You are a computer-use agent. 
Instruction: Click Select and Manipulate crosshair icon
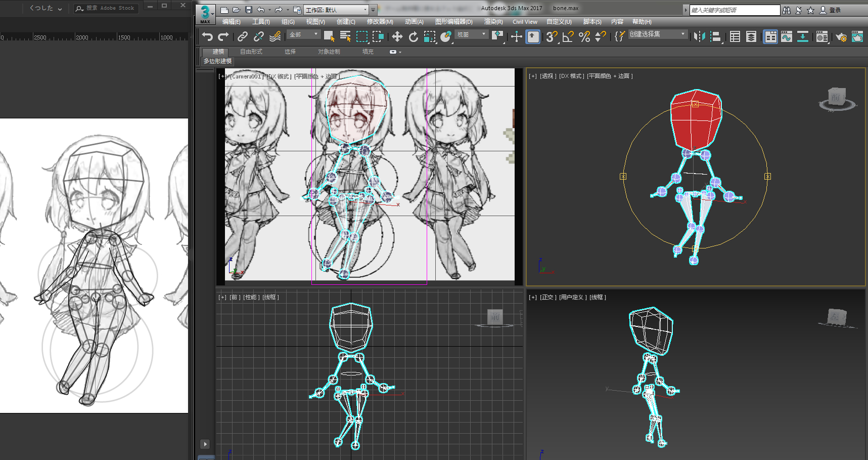[x=517, y=36]
